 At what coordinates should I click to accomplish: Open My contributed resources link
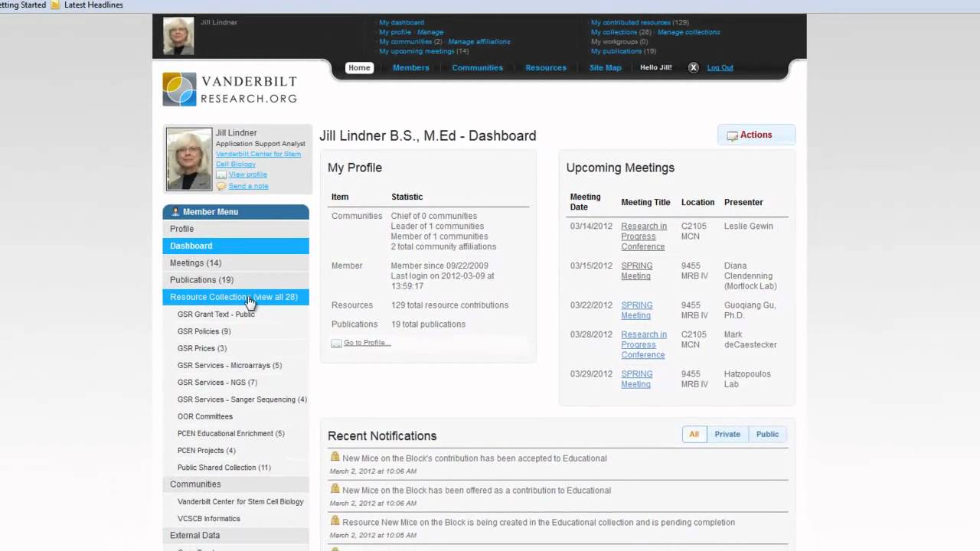631,22
